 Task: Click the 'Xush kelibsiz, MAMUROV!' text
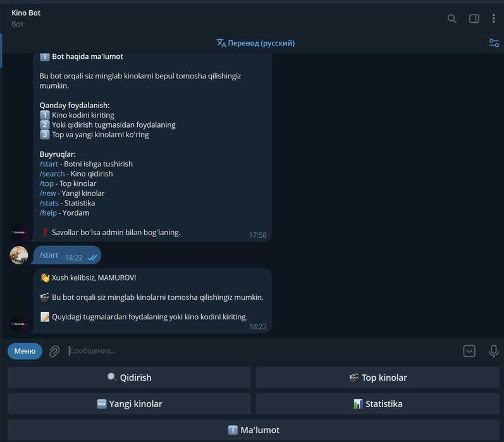tap(94, 278)
